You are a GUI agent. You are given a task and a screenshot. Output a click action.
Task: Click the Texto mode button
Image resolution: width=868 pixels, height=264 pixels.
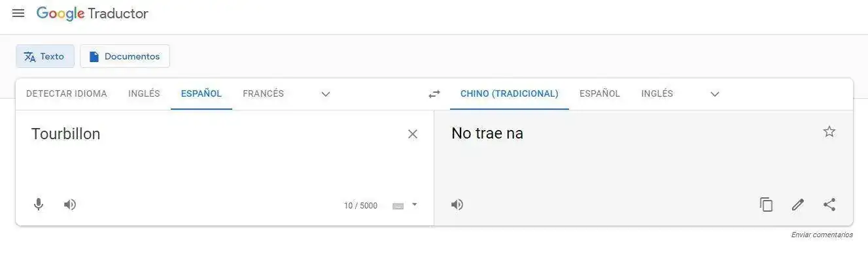pos(45,56)
